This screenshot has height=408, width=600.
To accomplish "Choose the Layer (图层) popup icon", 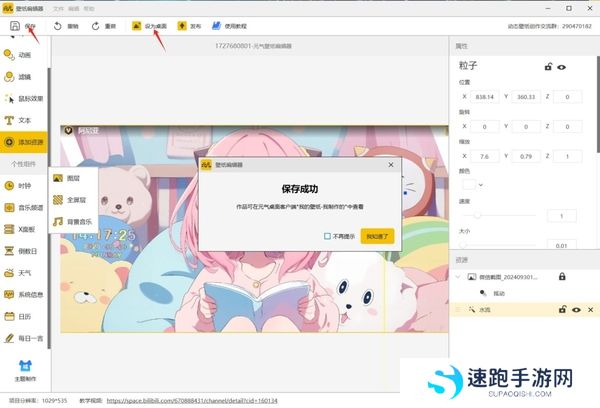I will click(x=58, y=178).
